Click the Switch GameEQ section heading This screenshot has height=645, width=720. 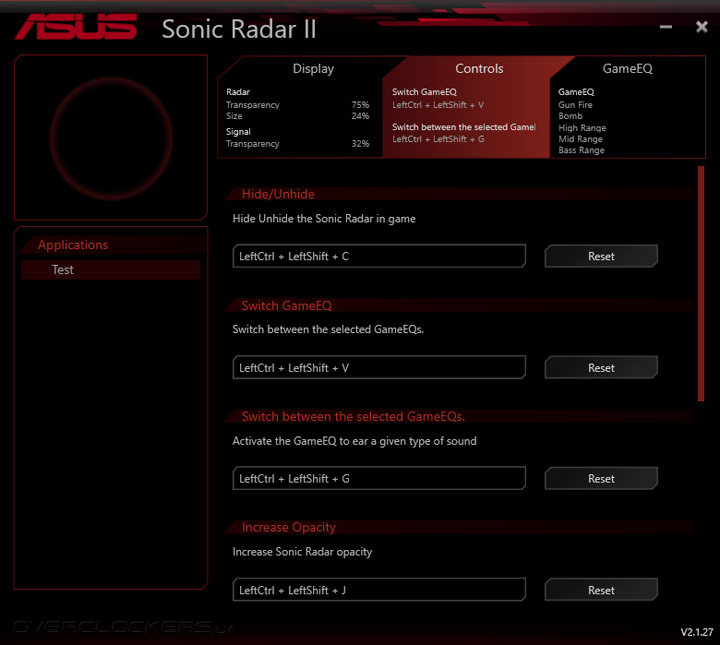287,306
